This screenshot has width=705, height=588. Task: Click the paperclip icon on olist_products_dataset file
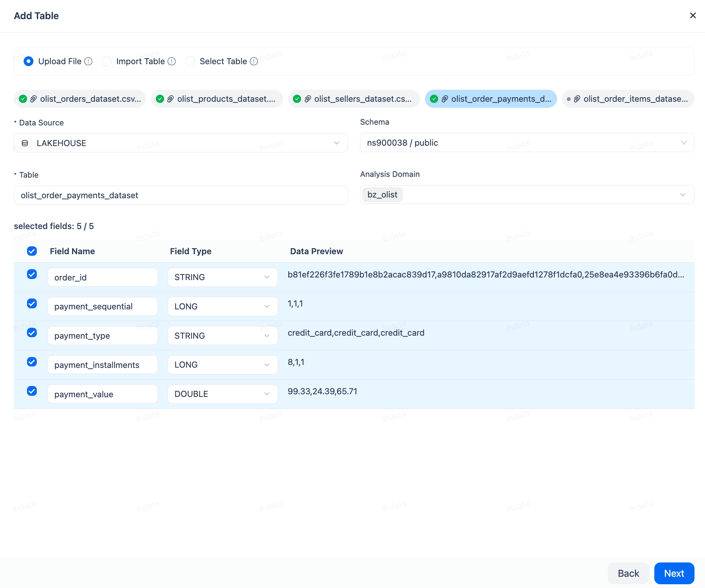[170, 99]
